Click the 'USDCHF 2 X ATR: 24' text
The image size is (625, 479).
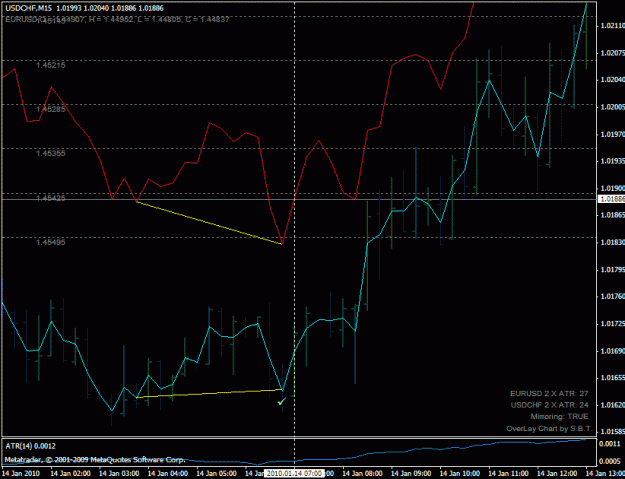click(x=549, y=405)
